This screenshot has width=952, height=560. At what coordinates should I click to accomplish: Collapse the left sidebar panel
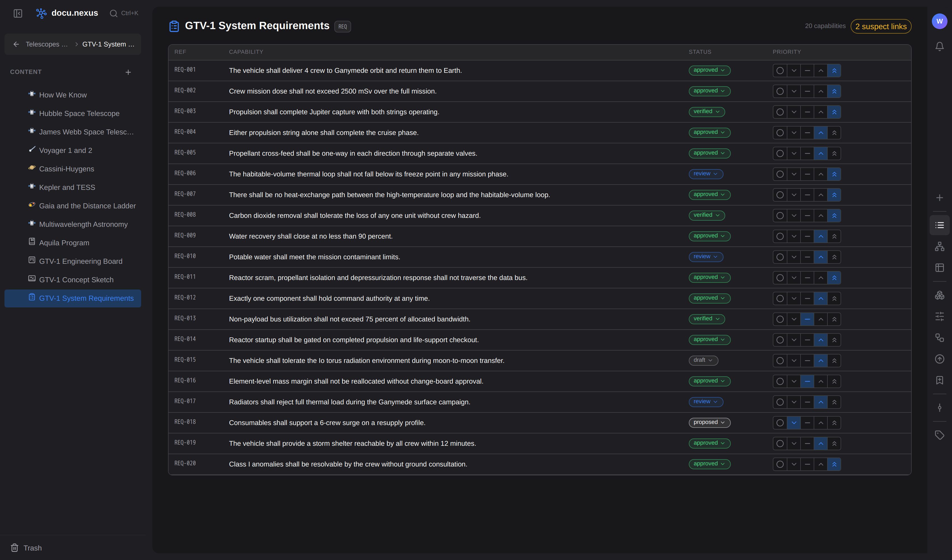18,13
